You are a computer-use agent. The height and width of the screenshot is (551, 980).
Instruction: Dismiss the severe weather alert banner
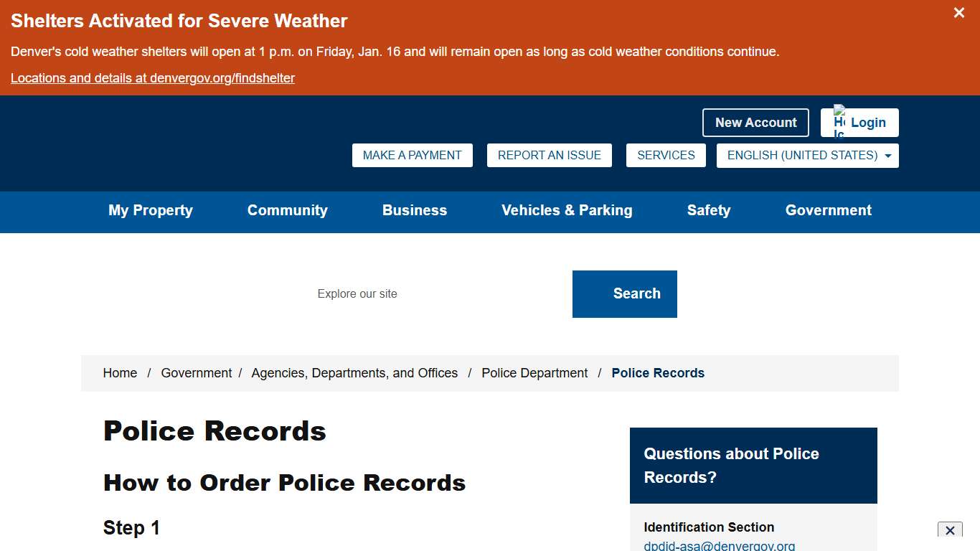958,13
